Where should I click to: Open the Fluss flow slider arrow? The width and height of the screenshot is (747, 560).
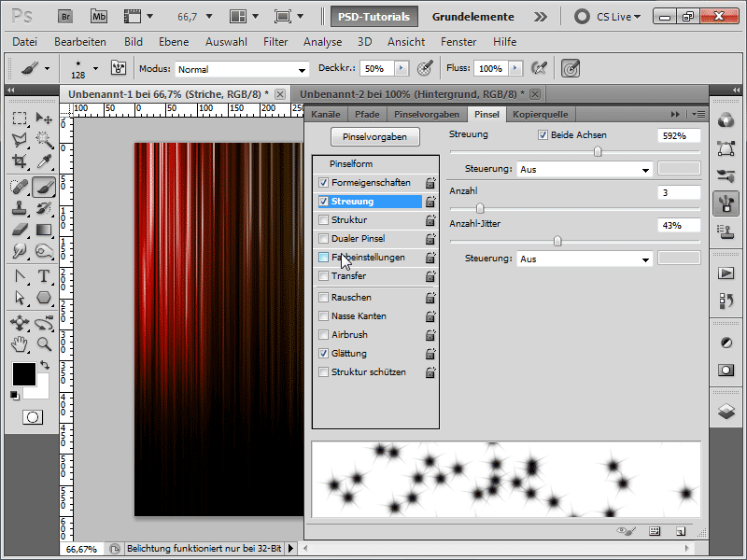click(515, 68)
